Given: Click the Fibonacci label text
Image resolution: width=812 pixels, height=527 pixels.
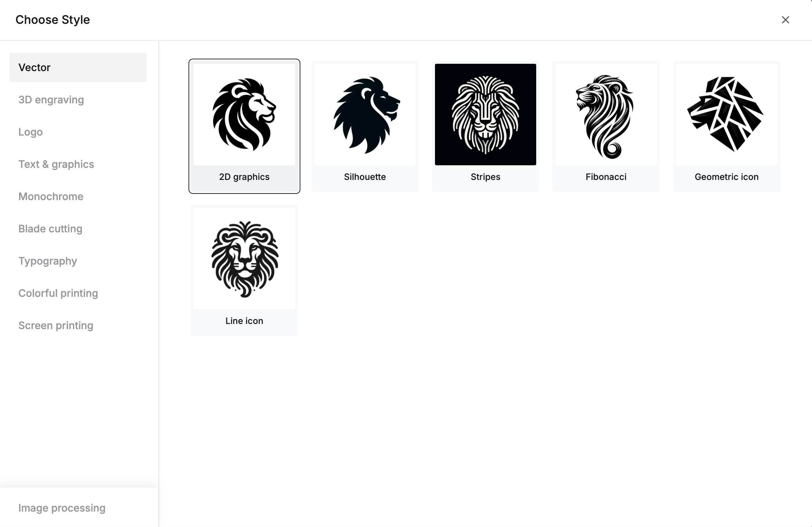Looking at the screenshot, I should [x=606, y=177].
